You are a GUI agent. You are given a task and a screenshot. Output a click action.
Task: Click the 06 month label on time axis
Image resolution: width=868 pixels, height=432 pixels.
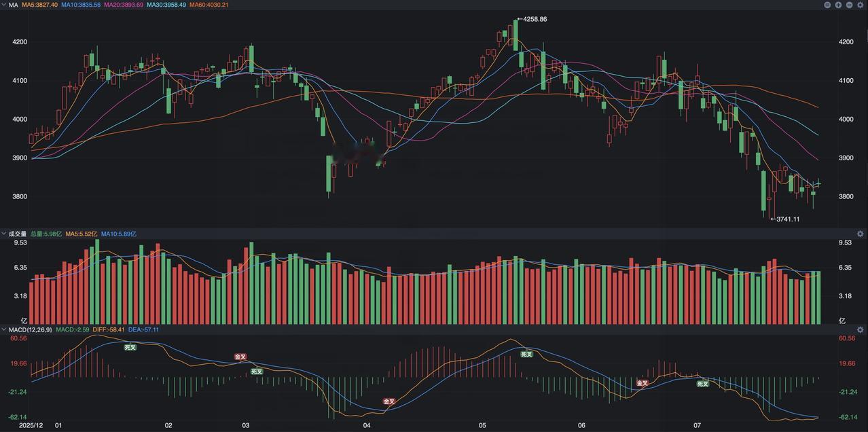point(581,426)
